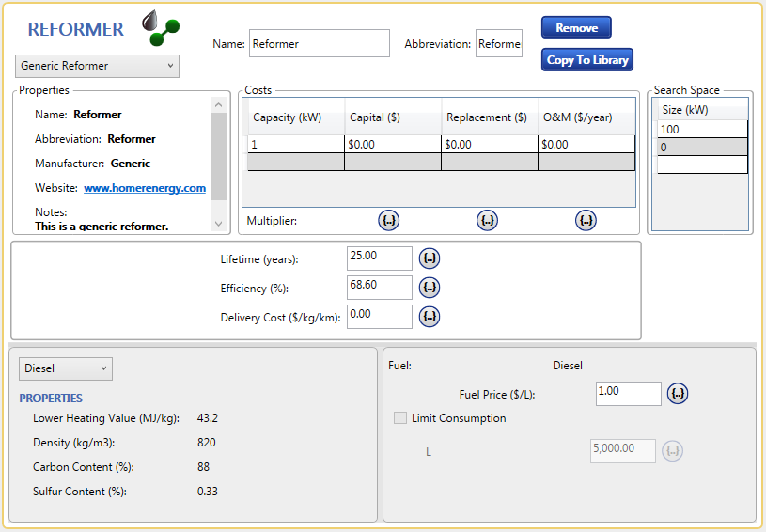Viewport: 766px width, 532px height.
Task: Expand the Generic Reformer dropdown
Action: (97, 66)
